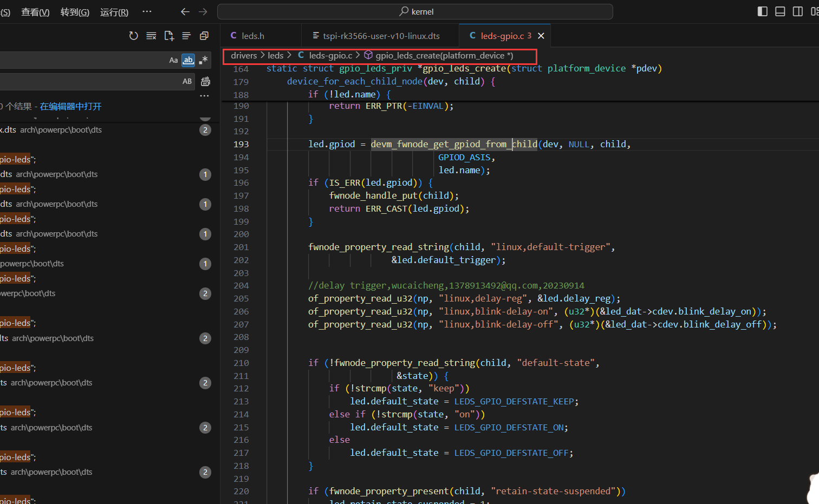This screenshot has width=819, height=504.
Task: Click the kernel command center search box
Action: coord(415,11)
